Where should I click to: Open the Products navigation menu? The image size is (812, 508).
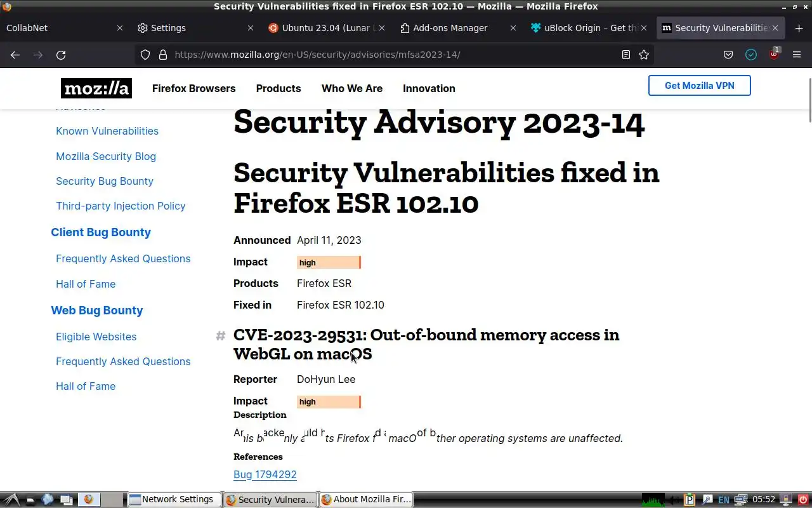pos(278,88)
